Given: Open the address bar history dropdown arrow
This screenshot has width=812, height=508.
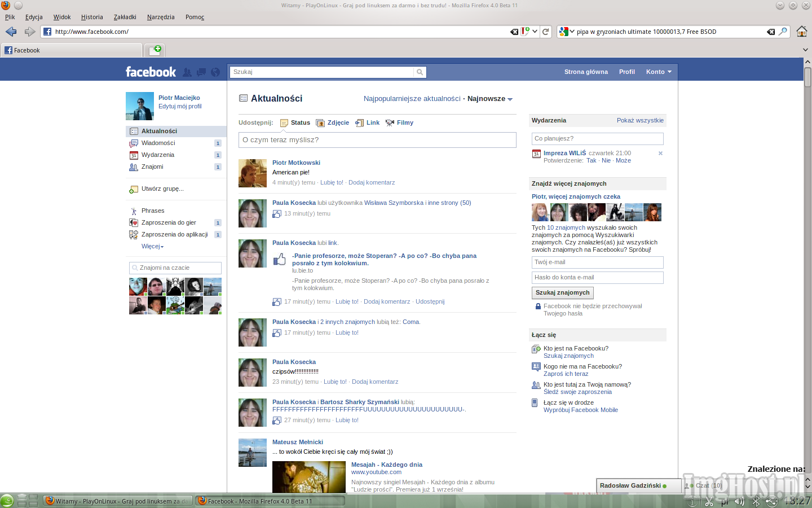Looking at the screenshot, I should tap(535, 32).
